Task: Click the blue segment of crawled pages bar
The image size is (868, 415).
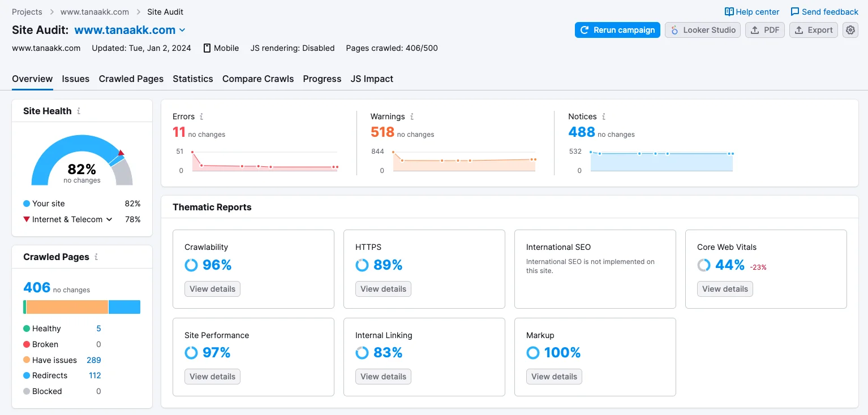Action: (x=124, y=307)
